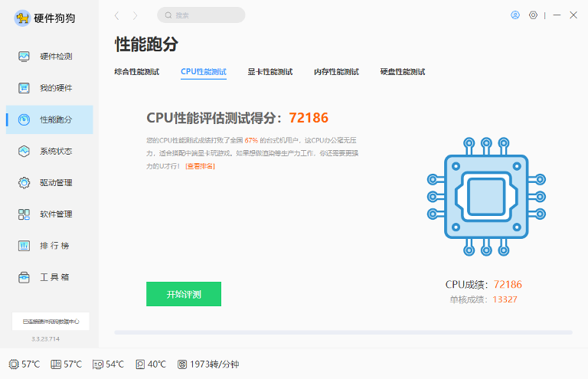This screenshot has width=588, height=379.
Task: Open 系统状态 icon in sidebar
Action: point(24,151)
